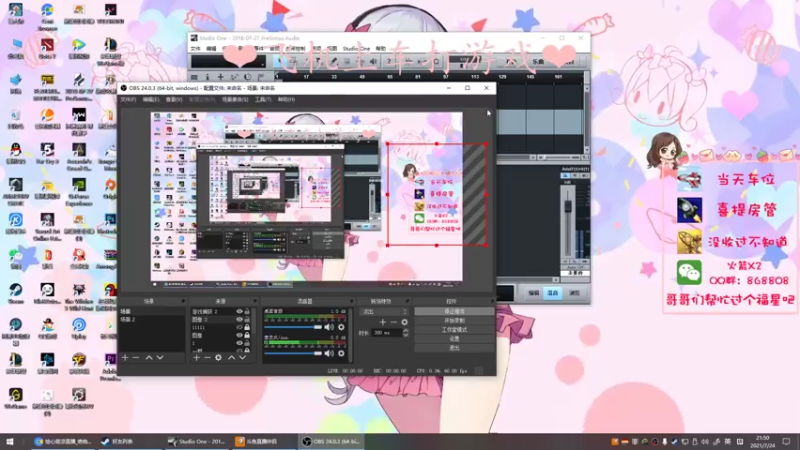Screen dimensions: 800x450
Task: Open the Windows Start menu
Action: pyautogui.click(x=10, y=441)
